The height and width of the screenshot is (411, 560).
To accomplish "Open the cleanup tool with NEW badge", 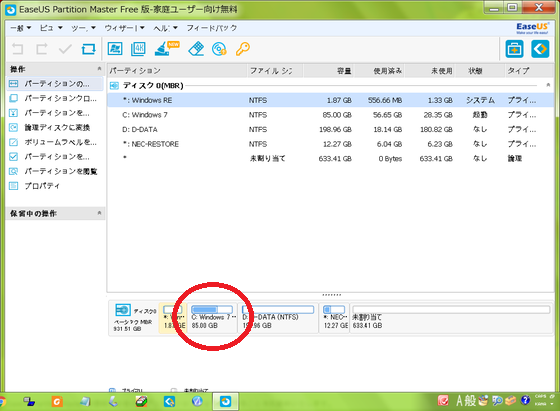I will click(x=166, y=49).
